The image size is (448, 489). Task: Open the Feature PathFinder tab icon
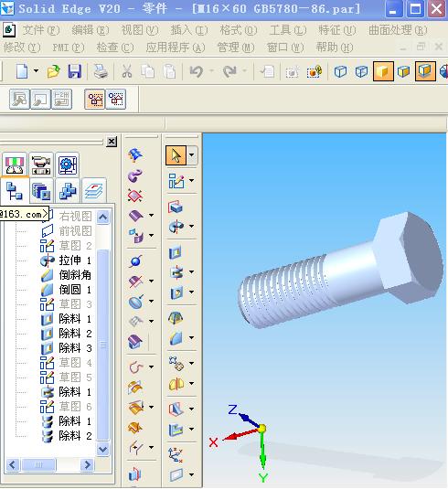point(15,191)
